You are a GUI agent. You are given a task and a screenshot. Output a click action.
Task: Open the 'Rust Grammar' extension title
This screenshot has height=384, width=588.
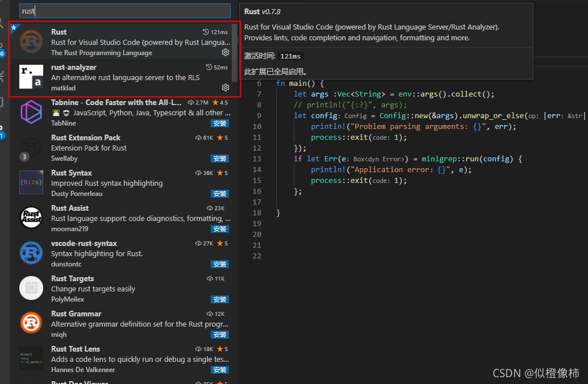click(x=76, y=314)
